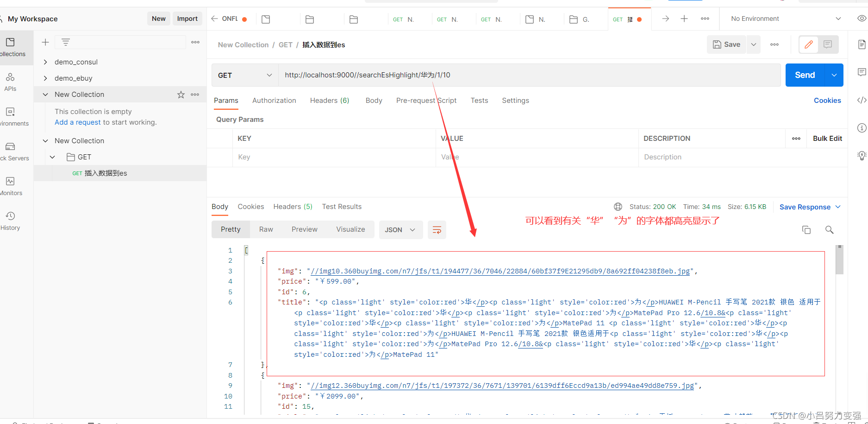Image resolution: width=868 pixels, height=424 pixels.
Task: Open Query Params column options three-dot icon
Action: pyautogui.click(x=796, y=139)
